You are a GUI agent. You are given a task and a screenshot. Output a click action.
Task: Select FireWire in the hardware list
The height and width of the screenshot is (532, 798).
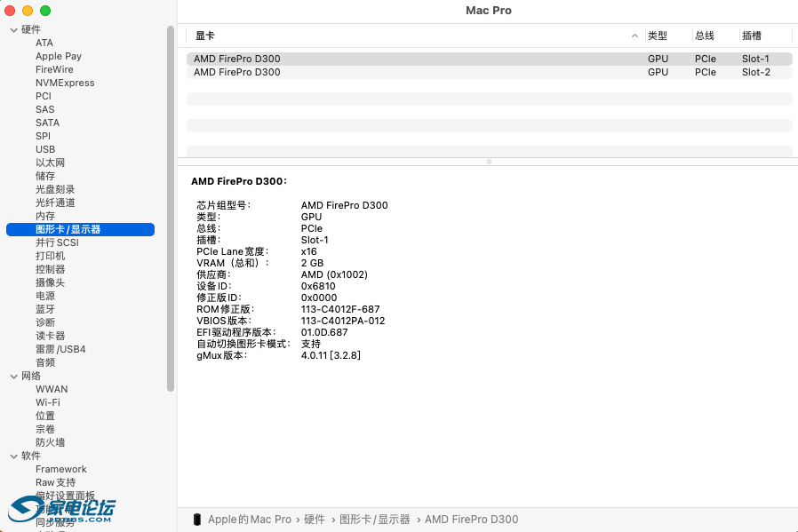[x=54, y=69]
